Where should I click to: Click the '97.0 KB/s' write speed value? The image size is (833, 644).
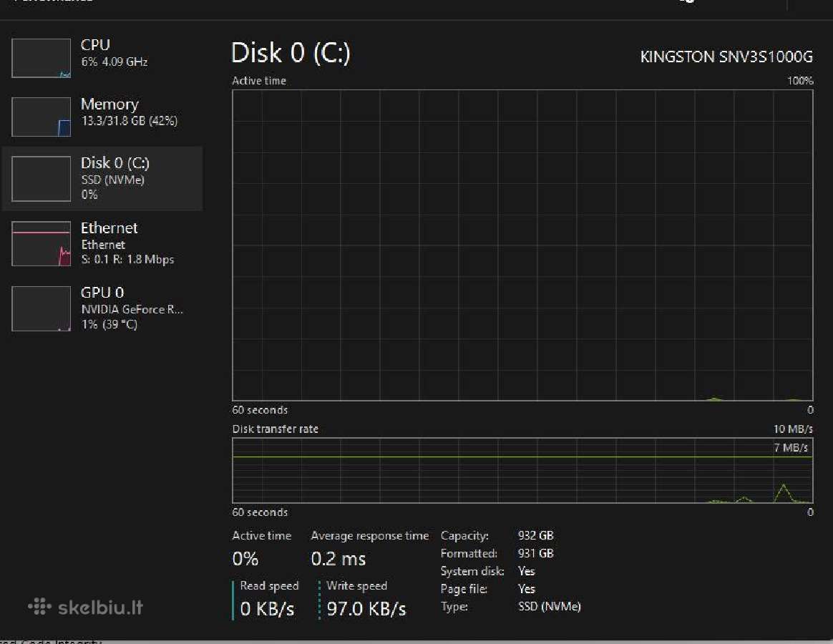(x=366, y=609)
